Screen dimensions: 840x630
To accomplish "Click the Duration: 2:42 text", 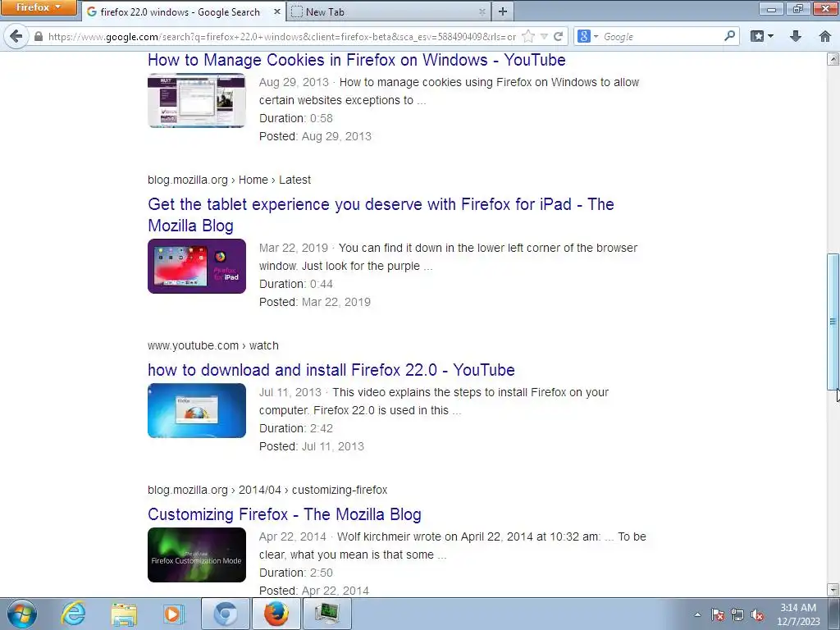I will [296, 428].
